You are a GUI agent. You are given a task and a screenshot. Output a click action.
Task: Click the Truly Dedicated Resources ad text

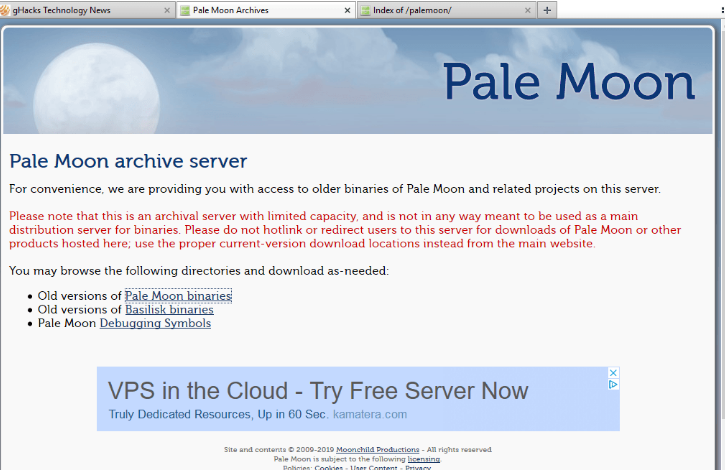[217, 414]
